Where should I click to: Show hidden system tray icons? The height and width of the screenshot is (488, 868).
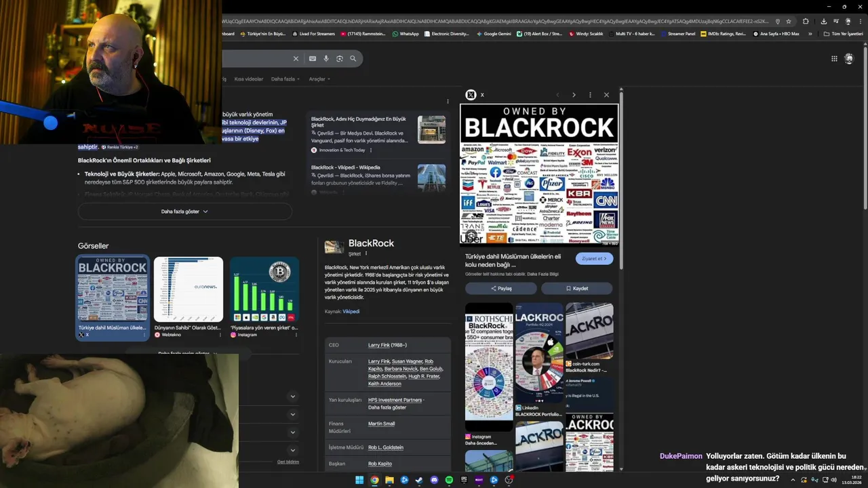tap(793, 480)
